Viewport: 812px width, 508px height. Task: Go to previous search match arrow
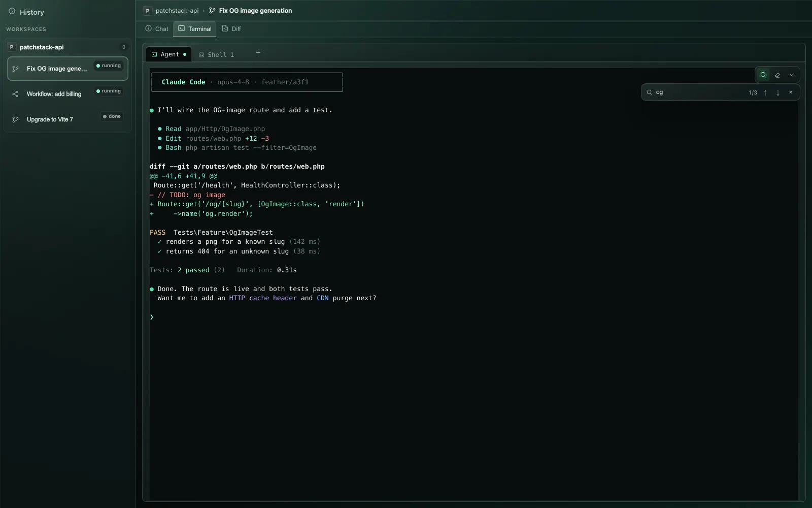click(765, 92)
